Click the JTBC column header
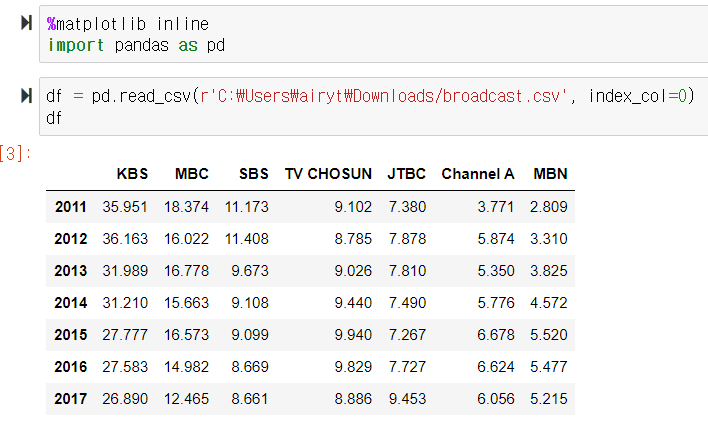 pos(406,174)
